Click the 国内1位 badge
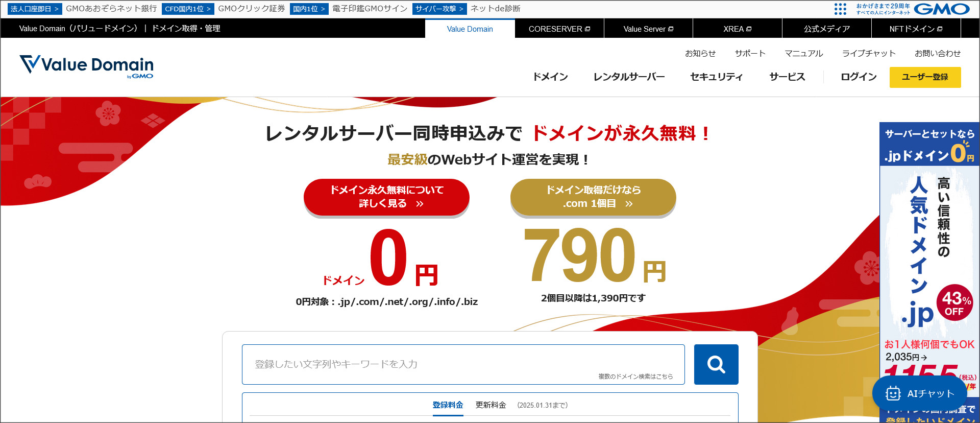Image resolution: width=980 pixels, height=423 pixels. point(309,9)
